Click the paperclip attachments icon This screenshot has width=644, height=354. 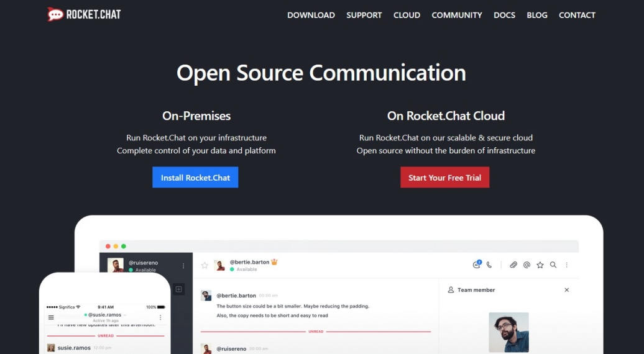click(x=513, y=265)
